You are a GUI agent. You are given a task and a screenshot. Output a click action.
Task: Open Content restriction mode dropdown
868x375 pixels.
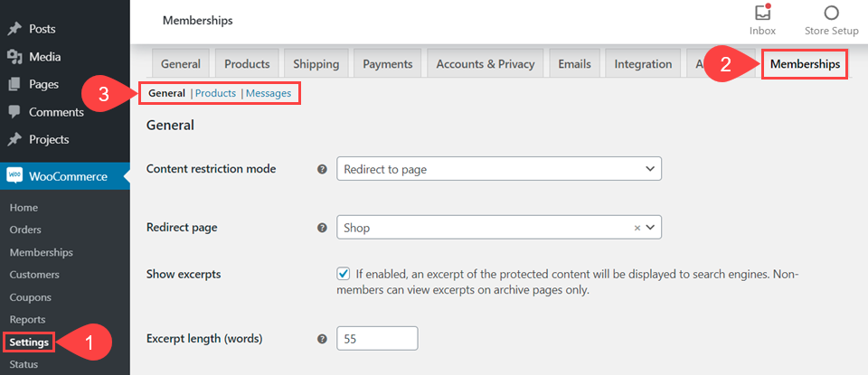pos(498,169)
